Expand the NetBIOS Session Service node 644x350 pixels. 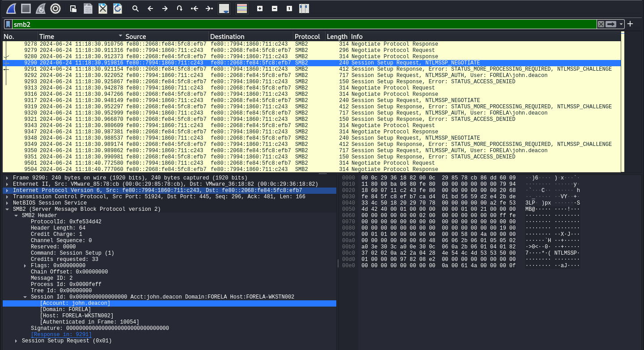[8, 203]
